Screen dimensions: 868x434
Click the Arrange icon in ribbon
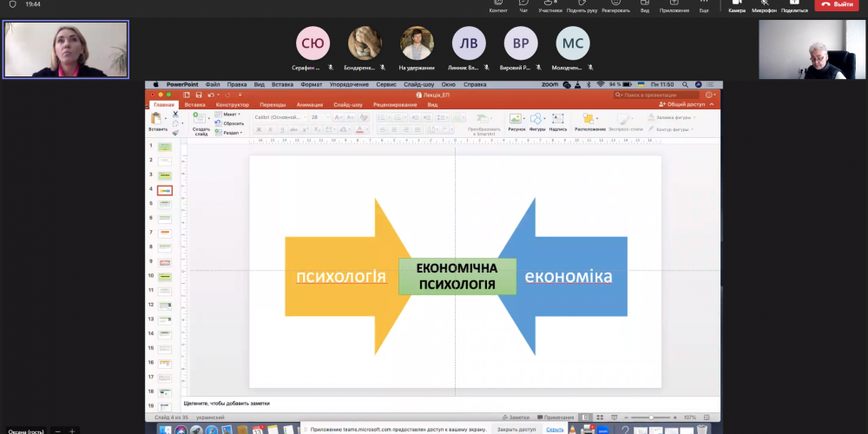coord(589,119)
